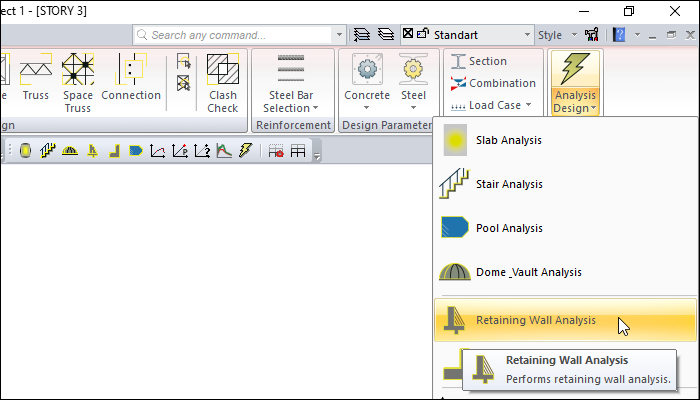Open Concrete design parameters
700x400 pixels.
pos(367,83)
